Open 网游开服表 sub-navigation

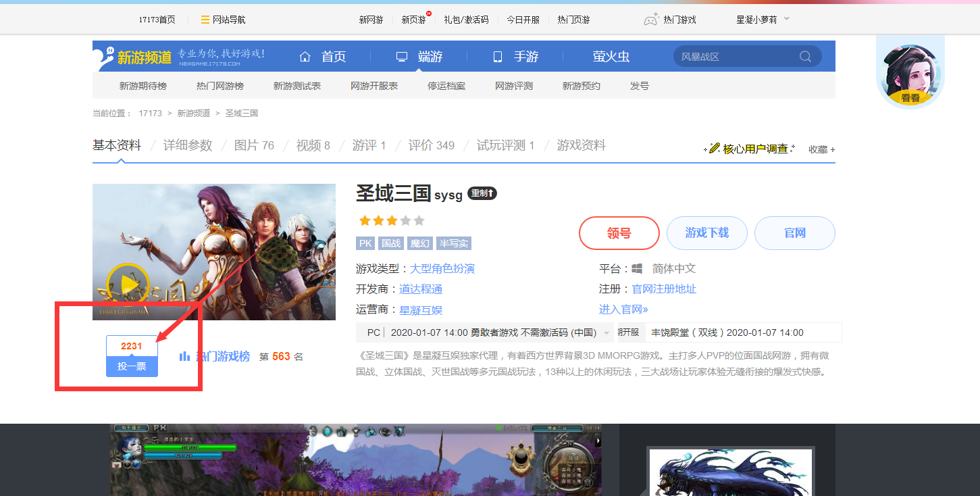click(x=374, y=86)
